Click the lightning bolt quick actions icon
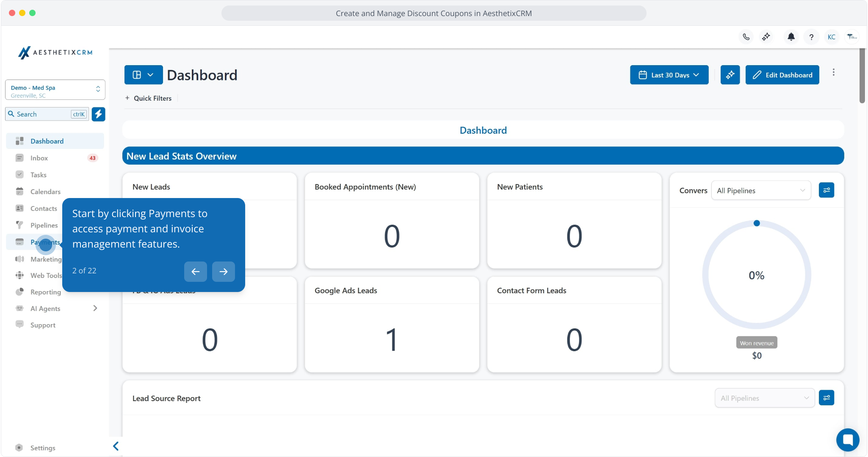Screen dimensions: 868x457 98,114
